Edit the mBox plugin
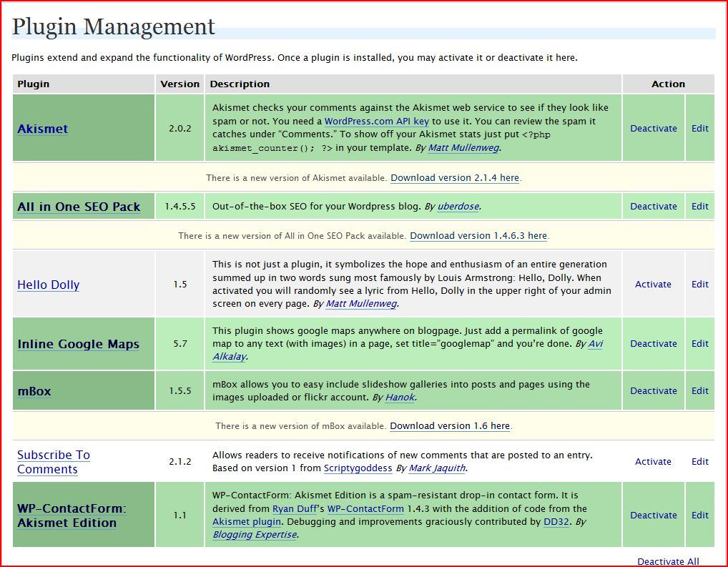The height and width of the screenshot is (567, 728). (x=699, y=391)
